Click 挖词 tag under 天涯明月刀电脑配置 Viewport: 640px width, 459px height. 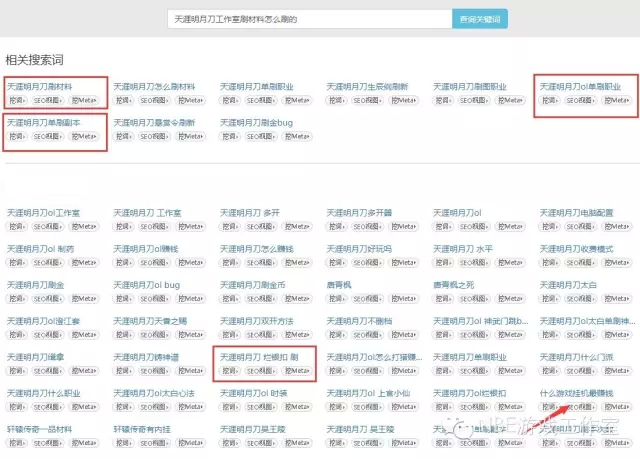[551, 226]
